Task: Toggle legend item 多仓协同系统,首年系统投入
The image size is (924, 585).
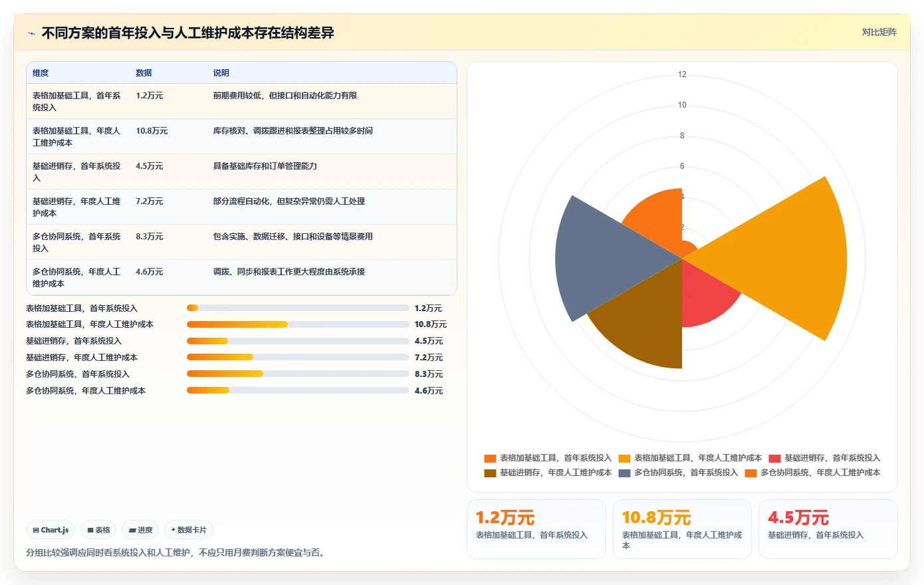Action: [678, 473]
